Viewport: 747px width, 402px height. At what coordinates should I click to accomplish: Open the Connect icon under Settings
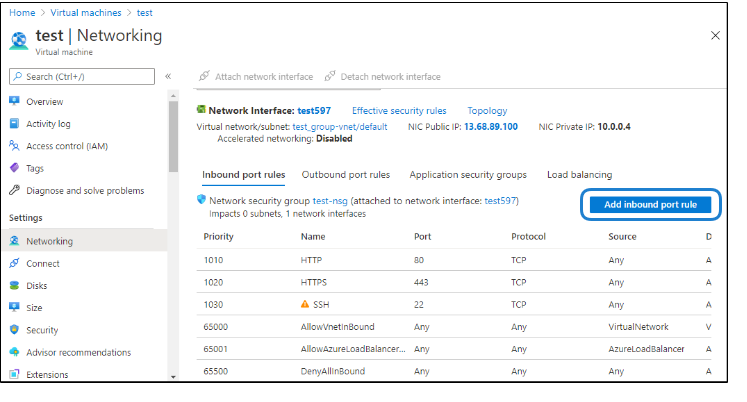click(14, 264)
